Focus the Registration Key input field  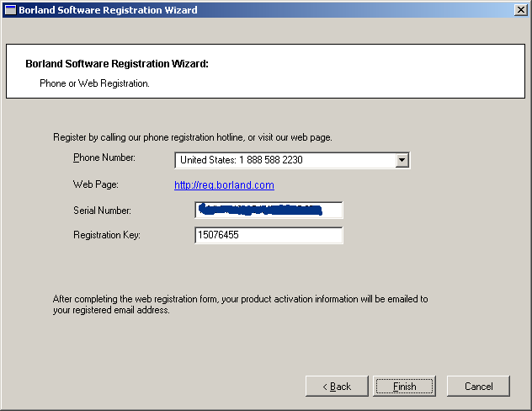click(268, 235)
